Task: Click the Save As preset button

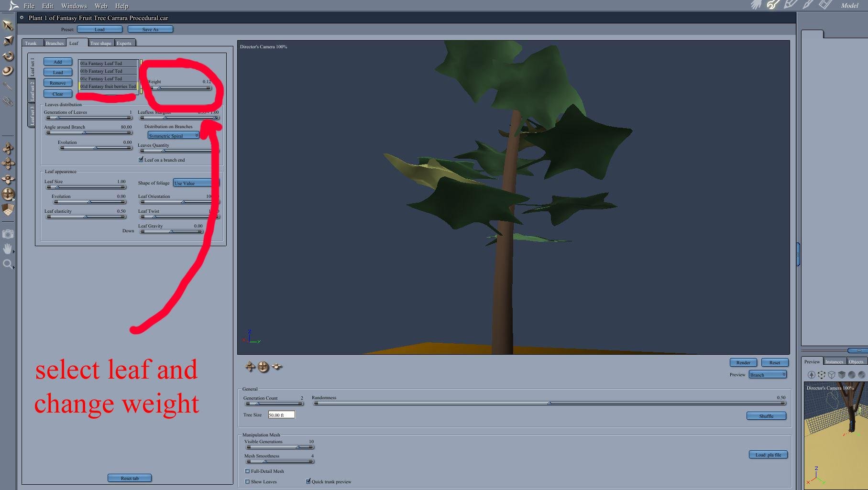Action: [150, 30]
